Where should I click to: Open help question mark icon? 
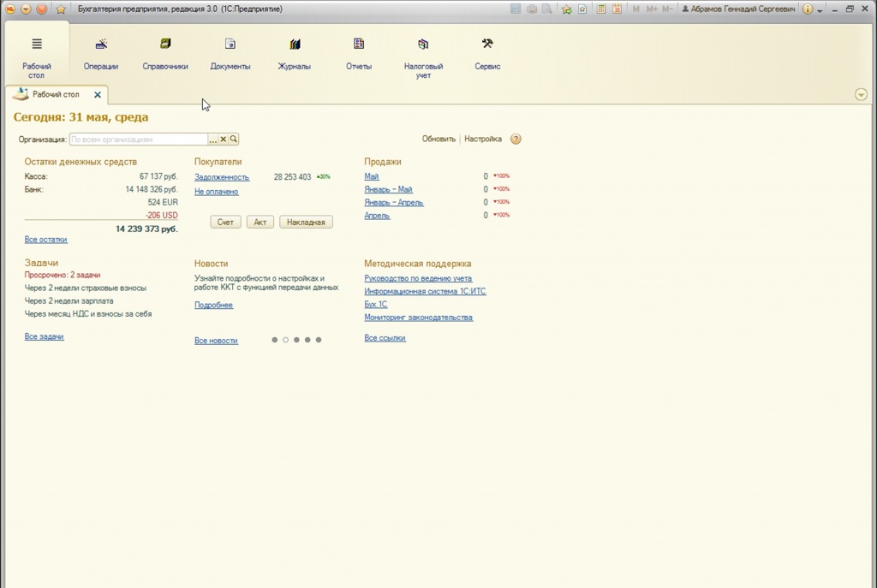click(516, 139)
